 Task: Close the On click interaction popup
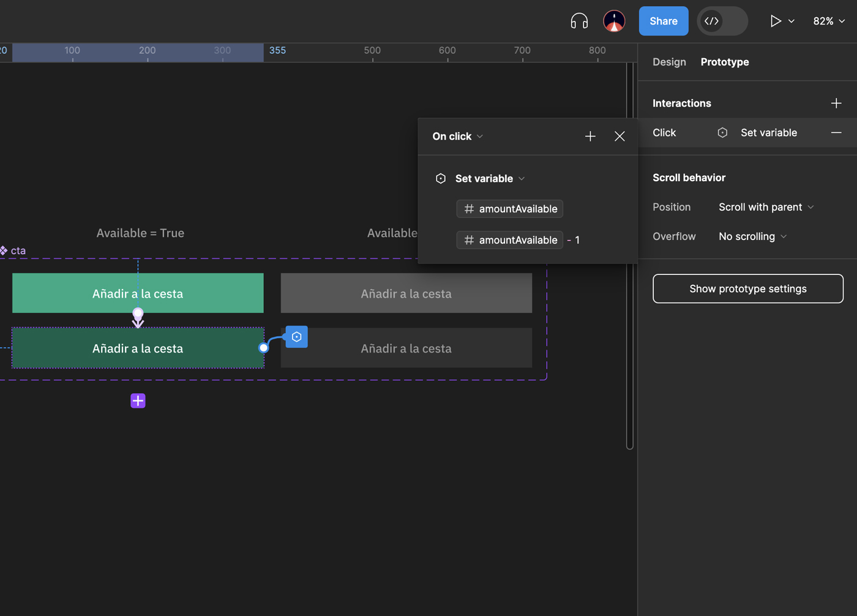619,137
